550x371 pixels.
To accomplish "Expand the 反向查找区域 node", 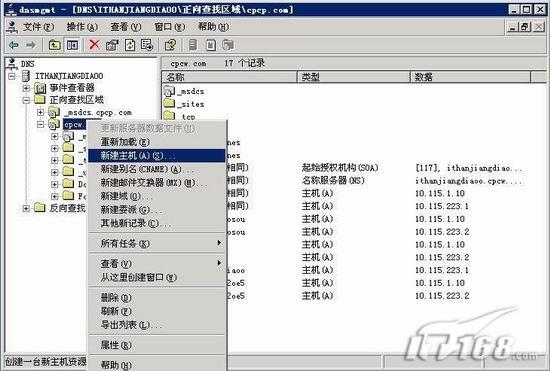I will point(26,208).
